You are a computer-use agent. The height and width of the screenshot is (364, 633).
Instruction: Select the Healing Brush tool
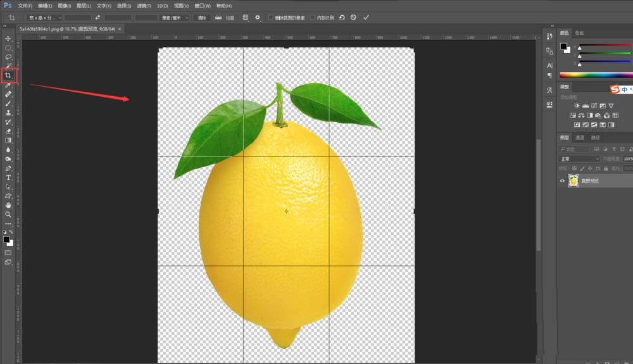[8, 94]
